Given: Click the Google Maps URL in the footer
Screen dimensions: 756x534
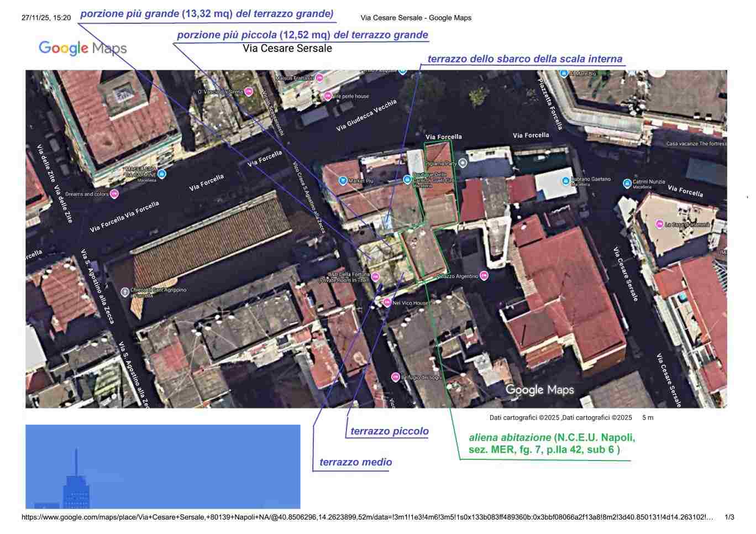Looking at the screenshot, I should tap(367, 517).
